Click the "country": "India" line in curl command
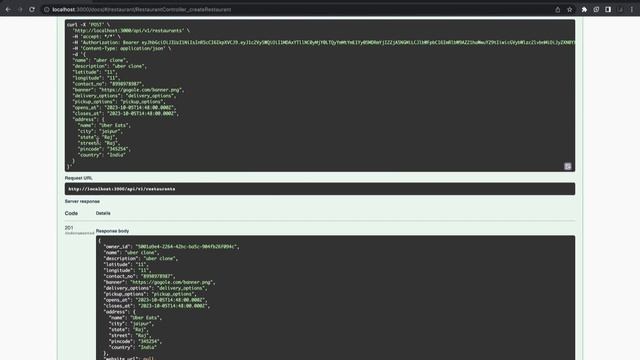Viewport: 640px width, 360px height. 102,155
